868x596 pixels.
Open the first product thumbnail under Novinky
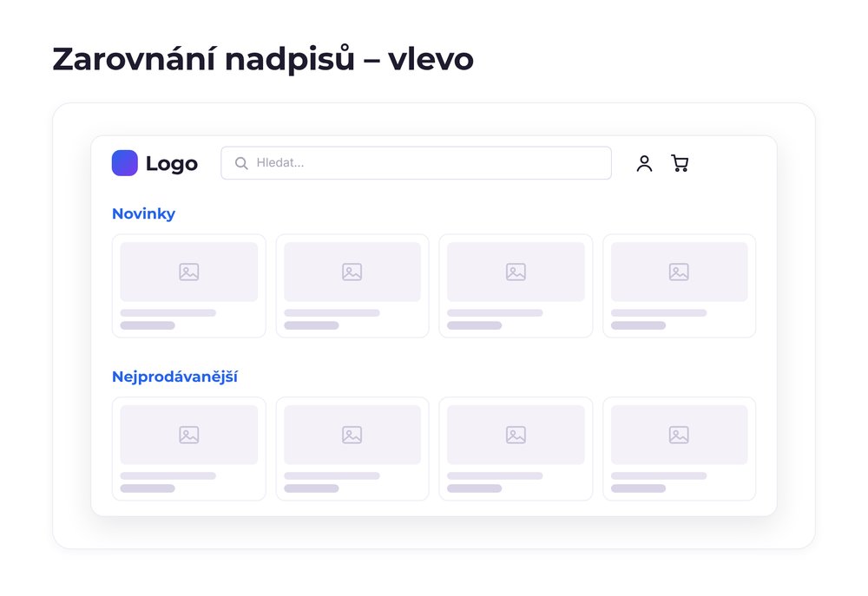click(x=188, y=272)
